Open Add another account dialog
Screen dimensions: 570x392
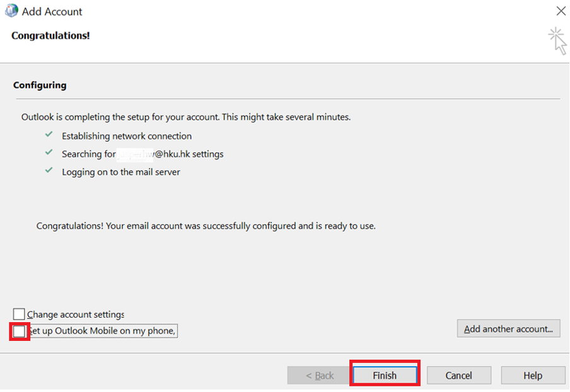coord(508,328)
